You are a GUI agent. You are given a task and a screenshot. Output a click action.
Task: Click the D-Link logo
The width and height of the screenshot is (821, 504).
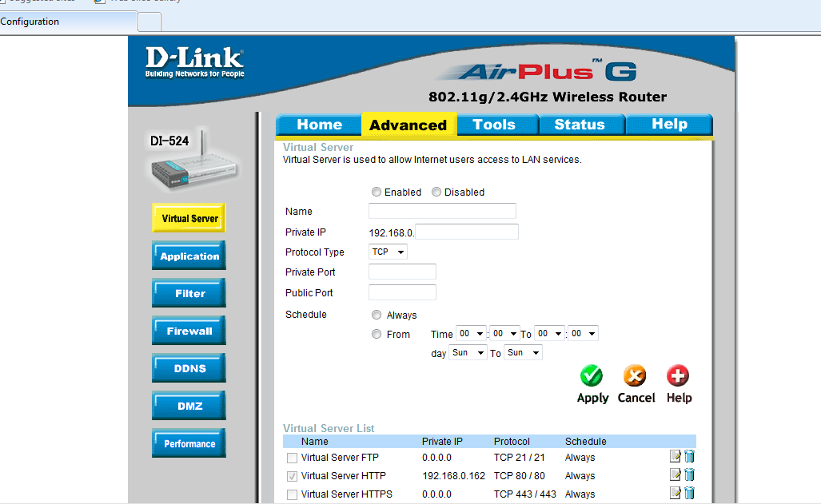coord(195,62)
